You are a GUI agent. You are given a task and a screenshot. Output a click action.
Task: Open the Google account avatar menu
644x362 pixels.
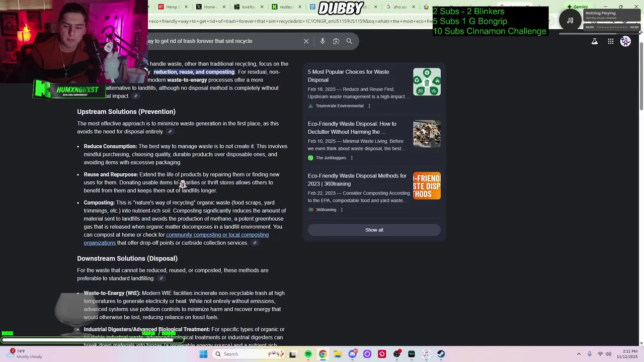click(x=625, y=41)
